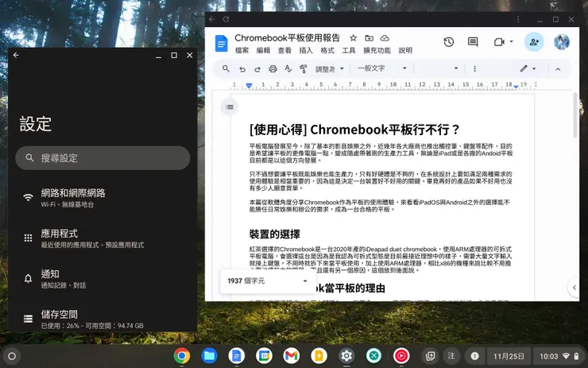Open the 注 input method switcher
The width and height of the screenshot is (588, 368).
[x=451, y=355]
